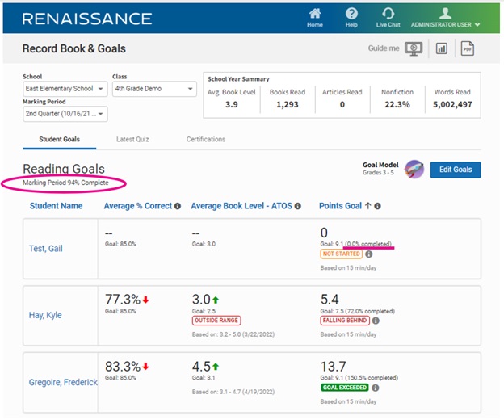Click the Articles Read value 0

click(x=342, y=105)
